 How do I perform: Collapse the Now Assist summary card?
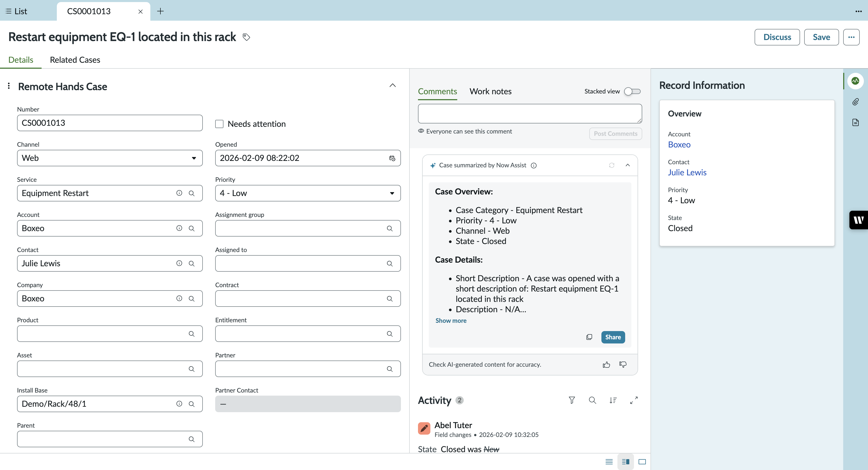click(628, 165)
